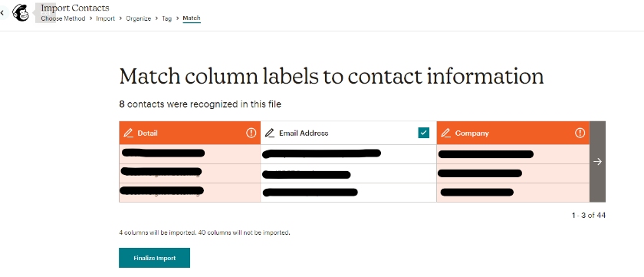Image resolution: width=644 pixels, height=277 pixels.
Task: Go to Choose Method step
Action: [x=63, y=18]
